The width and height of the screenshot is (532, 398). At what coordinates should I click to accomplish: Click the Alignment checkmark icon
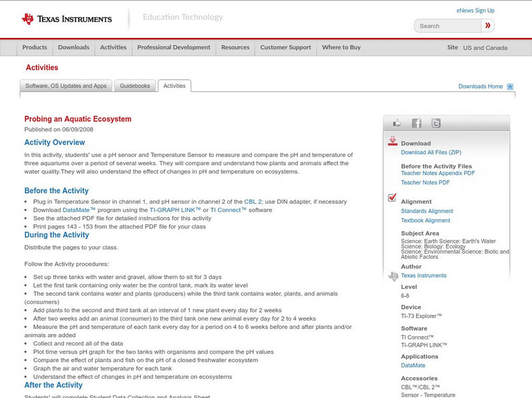click(x=392, y=197)
